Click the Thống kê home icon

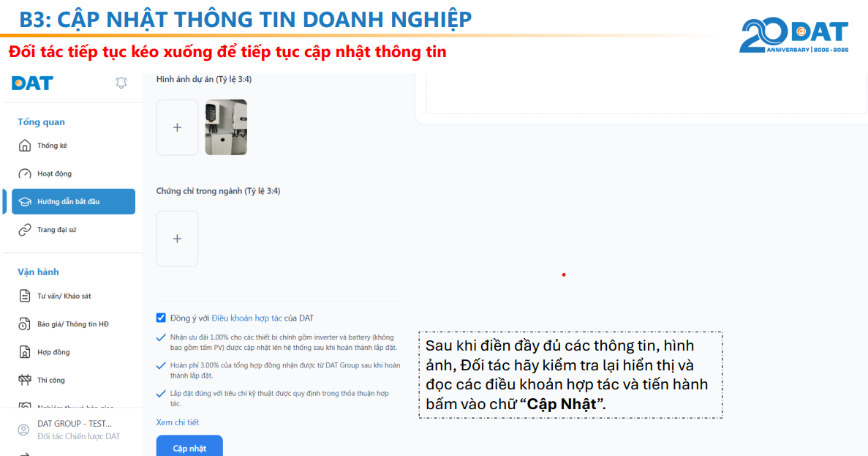(x=24, y=146)
